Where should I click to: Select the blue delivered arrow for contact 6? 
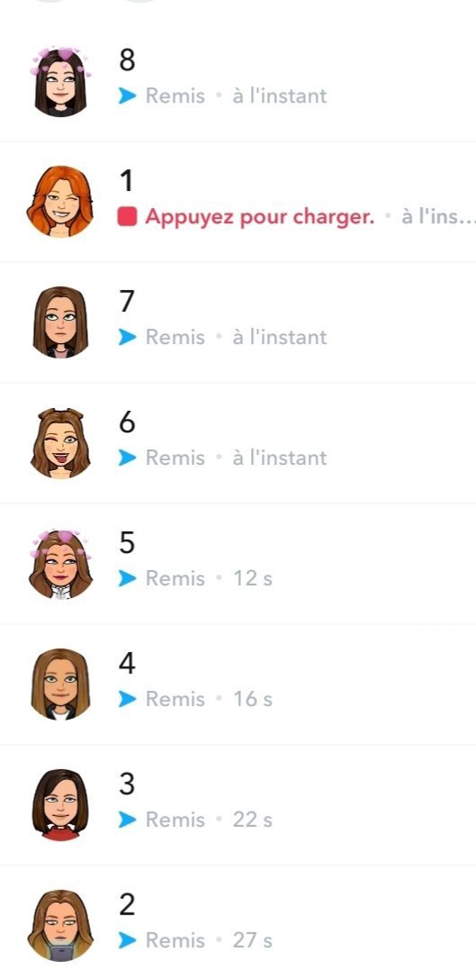click(x=128, y=458)
